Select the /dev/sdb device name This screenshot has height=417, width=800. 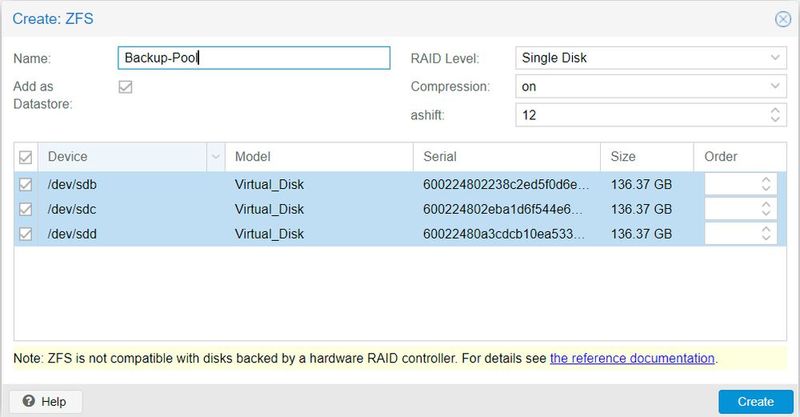pyautogui.click(x=72, y=184)
